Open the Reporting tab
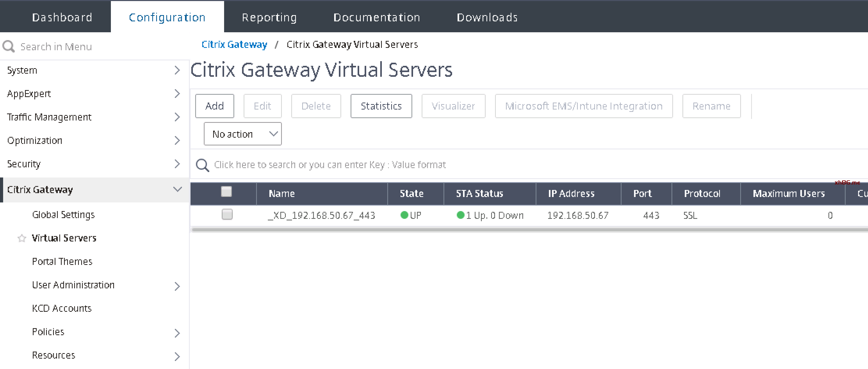This screenshot has width=868, height=369. click(x=269, y=17)
